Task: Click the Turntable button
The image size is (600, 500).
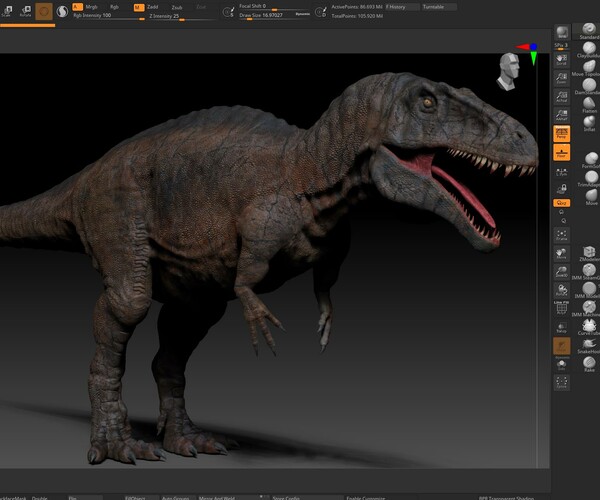Action: pos(439,7)
